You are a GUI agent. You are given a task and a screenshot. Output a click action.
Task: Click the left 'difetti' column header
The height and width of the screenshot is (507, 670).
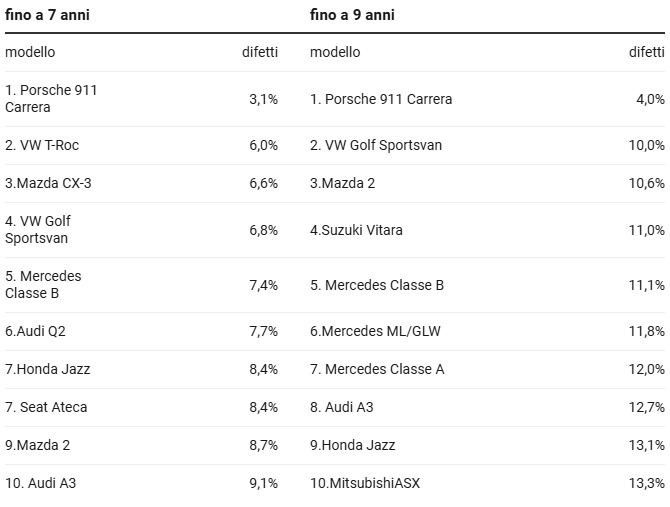260,52
